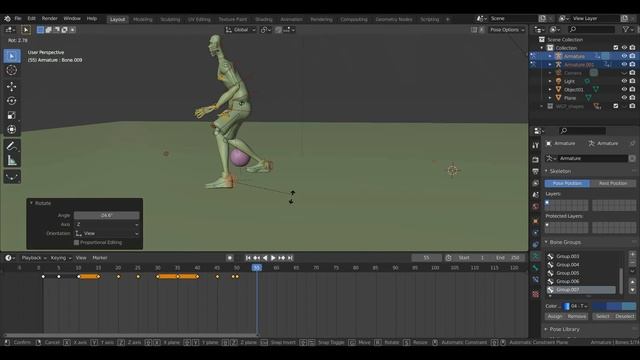Remove the bone group with minus button

tap(632, 262)
